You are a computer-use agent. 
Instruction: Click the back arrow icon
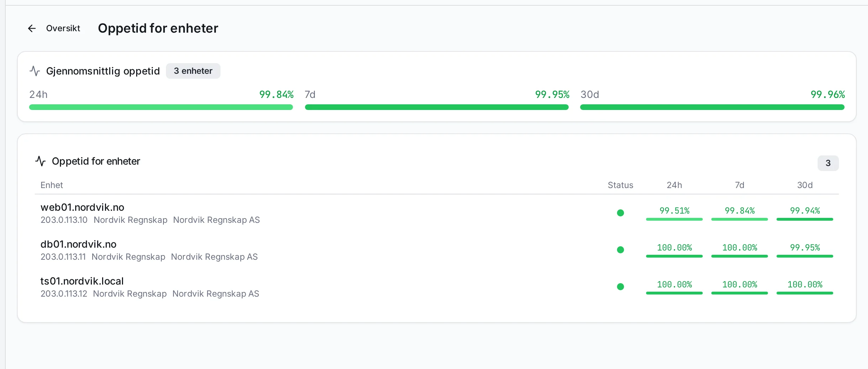click(x=32, y=28)
